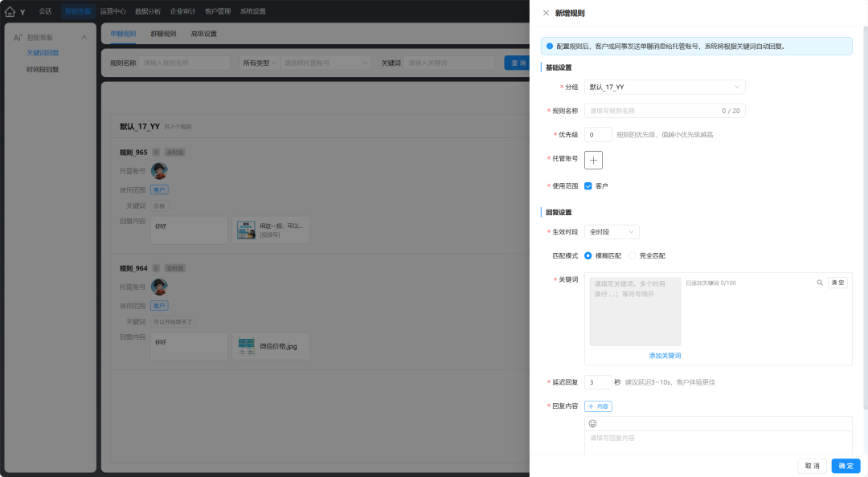The height and width of the screenshot is (477, 868).
Task: Click the 添加关键词 link
Action: click(x=665, y=356)
